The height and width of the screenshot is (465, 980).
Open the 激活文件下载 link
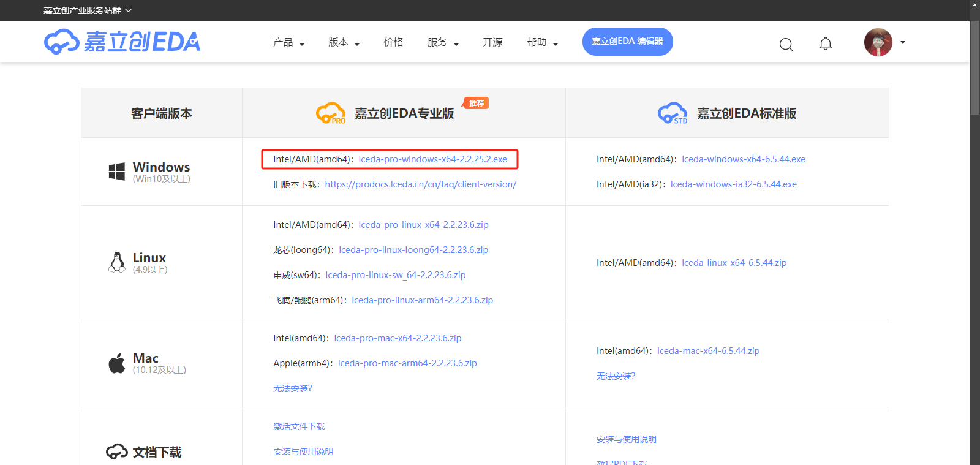[299, 426]
